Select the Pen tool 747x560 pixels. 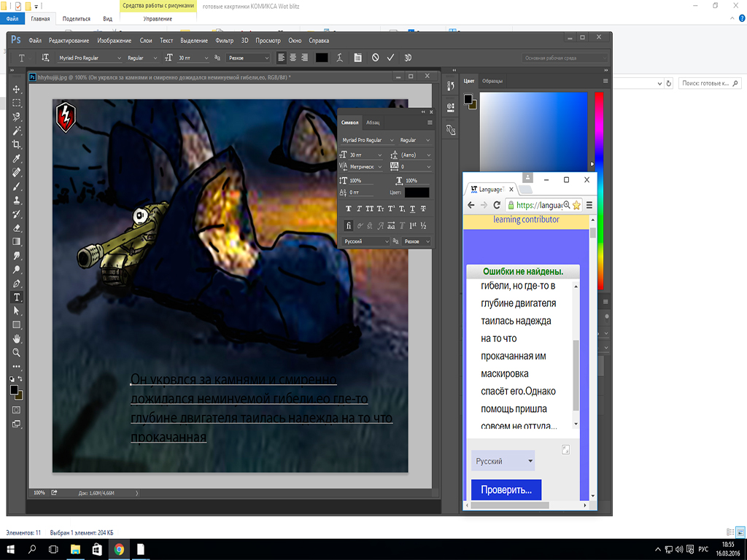coord(16,284)
